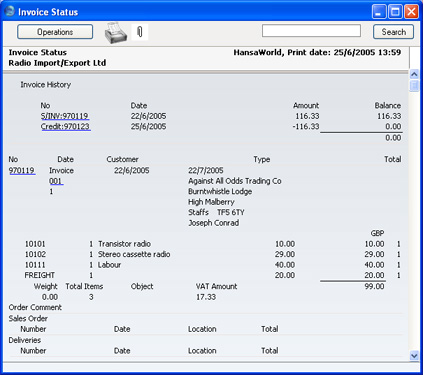423x375 pixels.
Task: Click the 'High Malberry' address line
Action: pyautogui.click(x=211, y=202)
